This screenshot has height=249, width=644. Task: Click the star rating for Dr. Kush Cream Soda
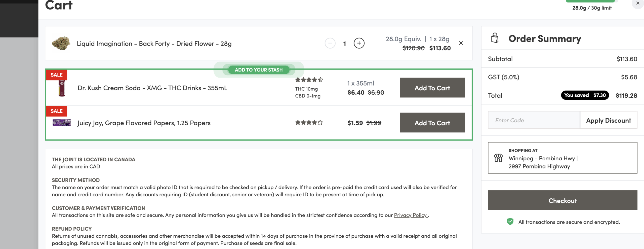click(309, 80)
